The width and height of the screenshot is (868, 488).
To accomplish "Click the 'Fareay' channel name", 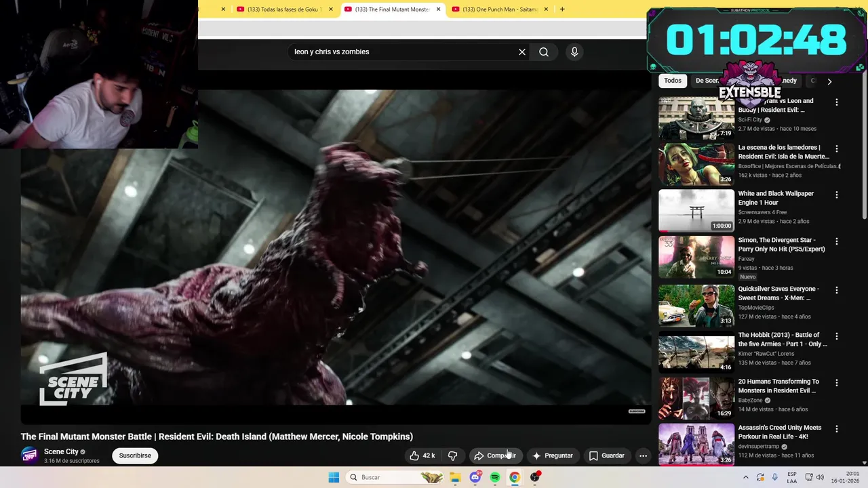I will 746,259.
